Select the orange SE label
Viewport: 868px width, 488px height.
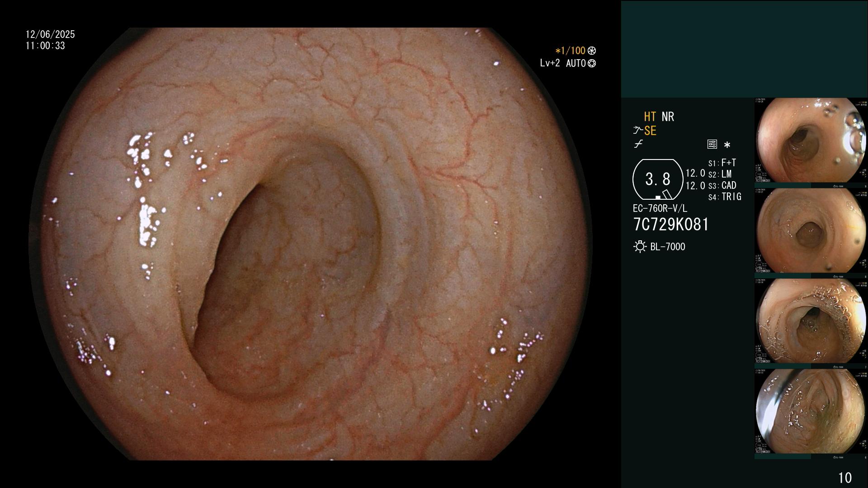(x=650, y=131)
